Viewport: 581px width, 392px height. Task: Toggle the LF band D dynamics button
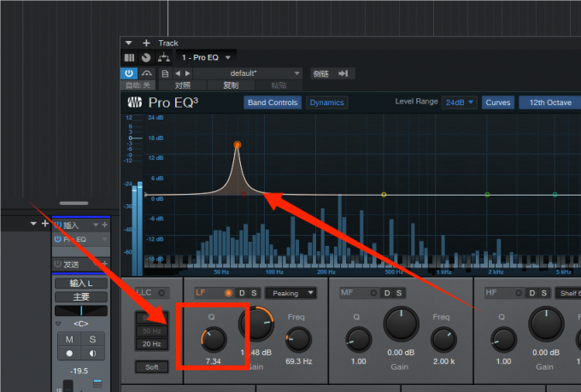tap(242, 293)
